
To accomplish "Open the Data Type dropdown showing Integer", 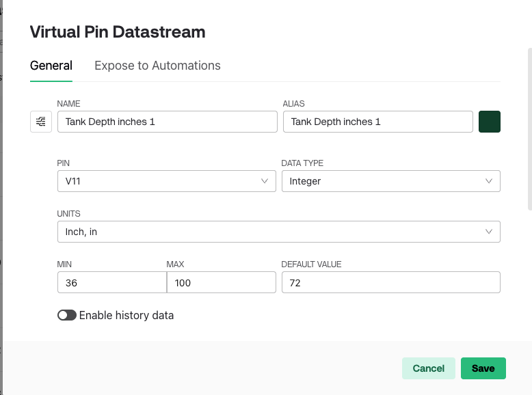I will [383, 181].
